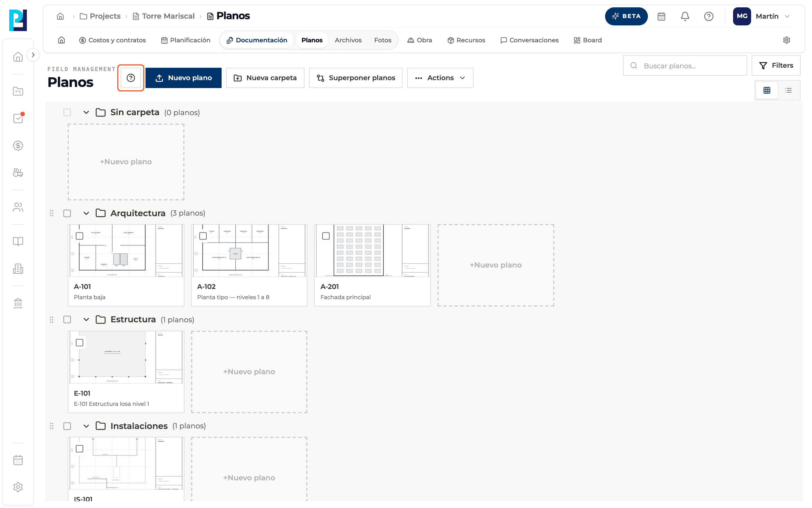The height and width of the screenshot is (508, 812).
Task: Click Nueva carpeta button
Action: 265,78
